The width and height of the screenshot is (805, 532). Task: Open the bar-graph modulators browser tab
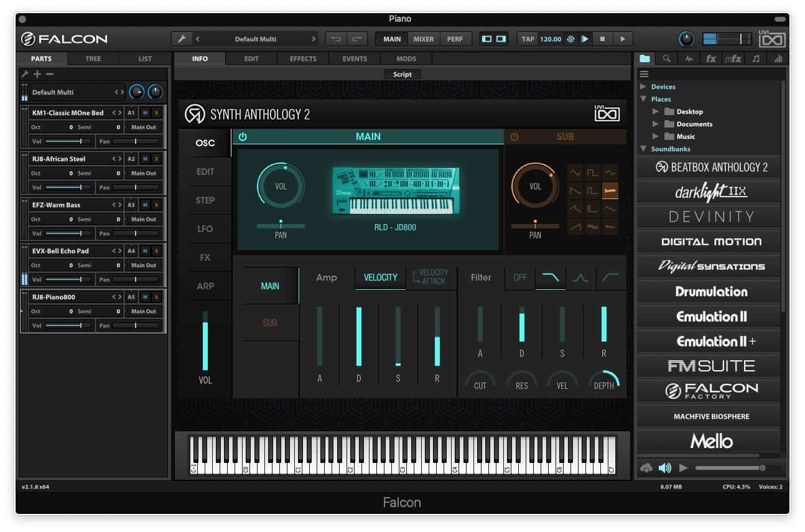[x=778, y=58]
